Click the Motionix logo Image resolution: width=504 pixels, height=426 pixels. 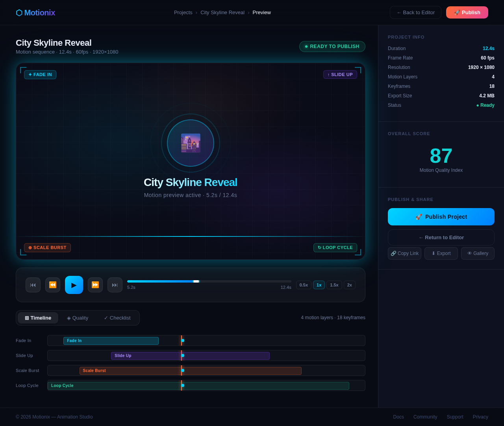[35, 13]
